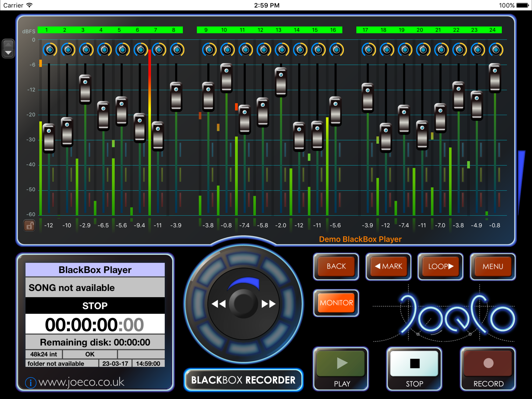Click the pan knob for channel 9
Image resolution: width=532 pixels, height=399 pixels.
click(209, 50)
